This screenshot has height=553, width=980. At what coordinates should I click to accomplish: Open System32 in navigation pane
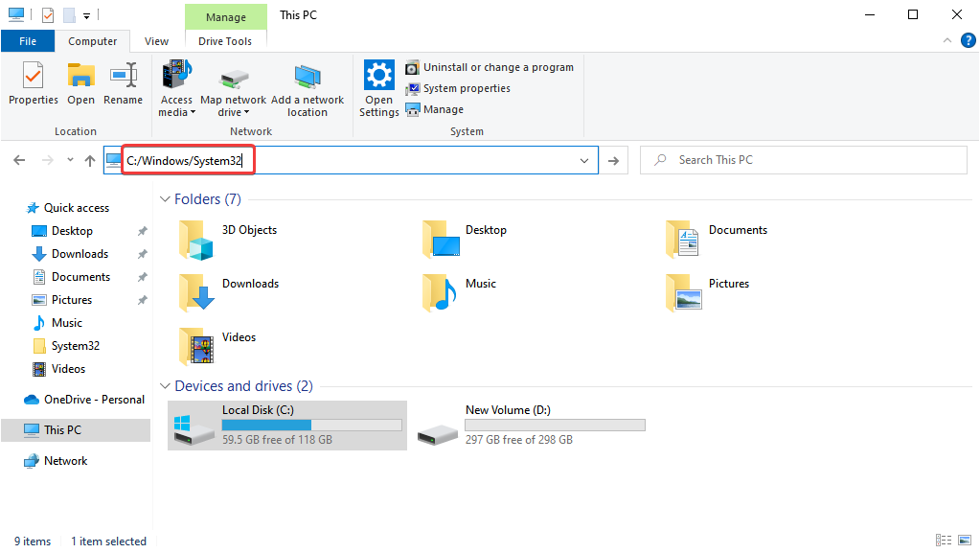pos(66,346)
